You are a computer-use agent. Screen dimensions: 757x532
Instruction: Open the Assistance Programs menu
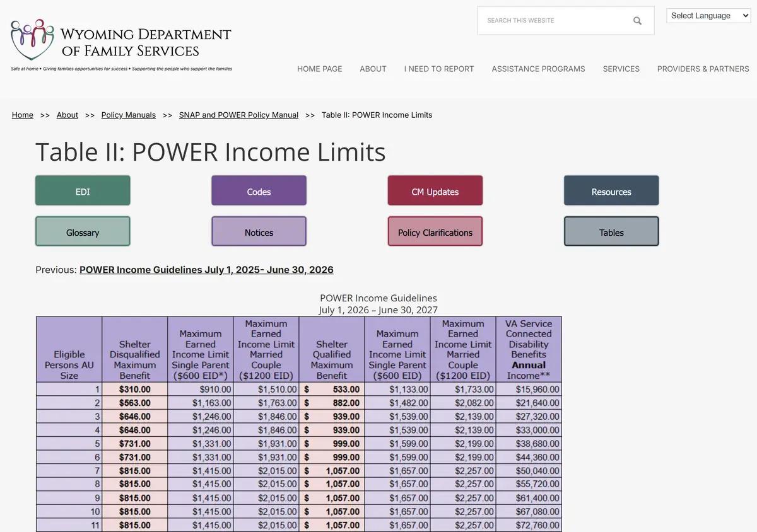coord(538,69)
